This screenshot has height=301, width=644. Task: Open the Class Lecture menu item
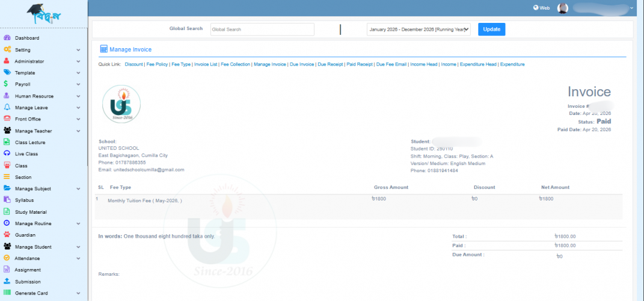(30, 143)
